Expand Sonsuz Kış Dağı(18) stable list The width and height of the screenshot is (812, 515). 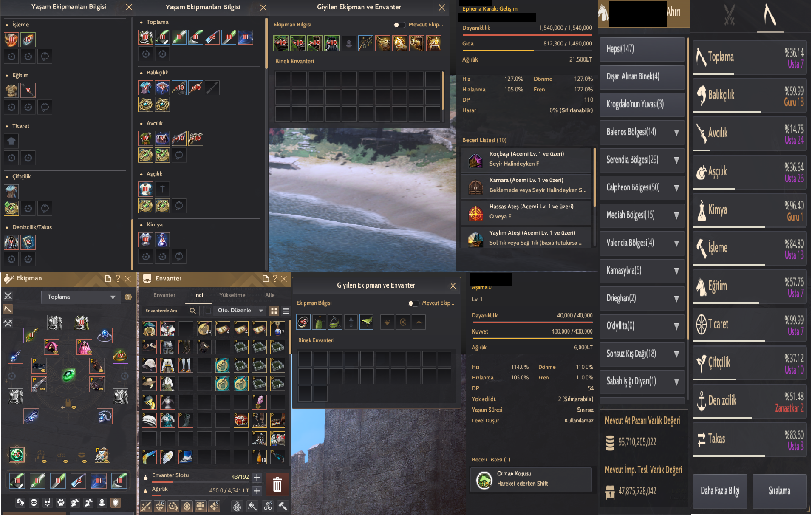642,354
